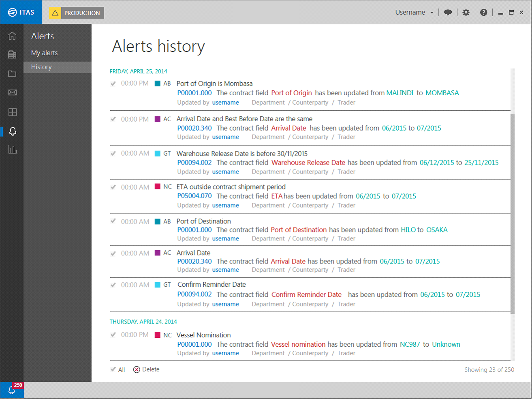The width and height of the screenshot is (532, 399).
Task: Open the settings gear icon
Action: [x=466, y=13]
